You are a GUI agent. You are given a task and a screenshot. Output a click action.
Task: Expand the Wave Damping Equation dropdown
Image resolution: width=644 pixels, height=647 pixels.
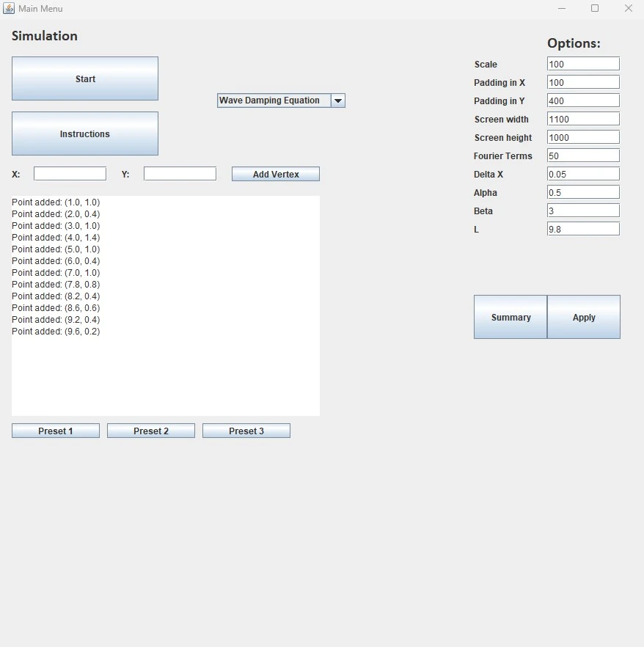(x=337, y=100)
